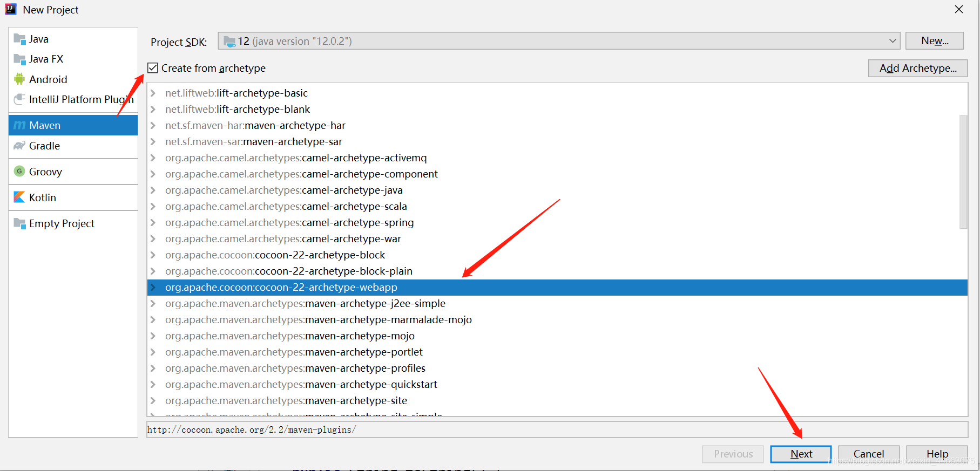Select Java FX project type

(73, 59)
